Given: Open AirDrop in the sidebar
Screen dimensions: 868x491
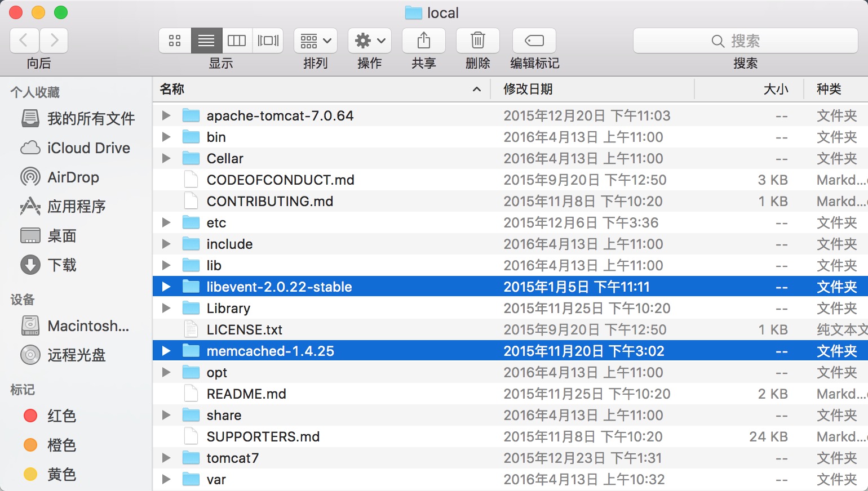Looking at the screenshot, I should (60, 177).
